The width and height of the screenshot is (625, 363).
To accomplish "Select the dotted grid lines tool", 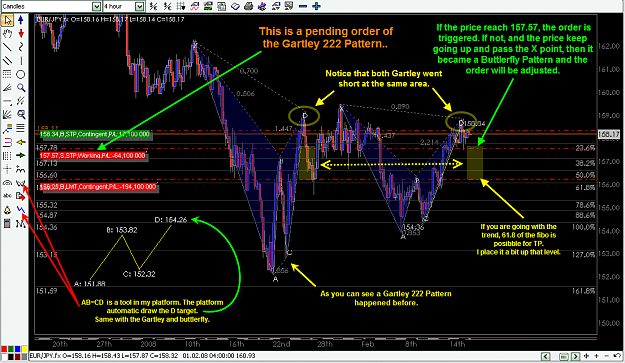I will [x=7, y=74].
